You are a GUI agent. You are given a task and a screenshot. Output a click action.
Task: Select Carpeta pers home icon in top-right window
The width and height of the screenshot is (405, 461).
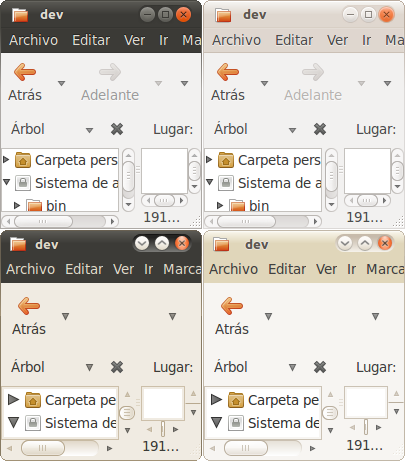coord(226,160)
